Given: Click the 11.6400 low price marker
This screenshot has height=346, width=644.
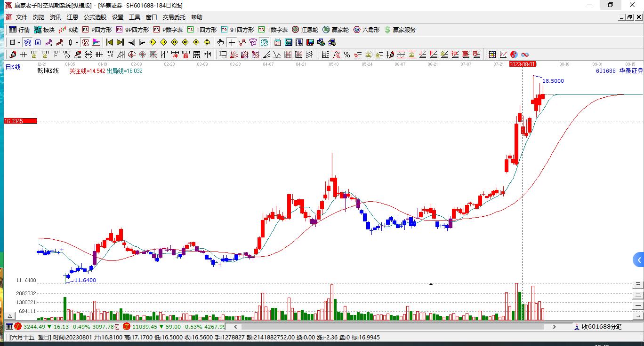Looking at the screenshot, I should click(x=85, y=280).
